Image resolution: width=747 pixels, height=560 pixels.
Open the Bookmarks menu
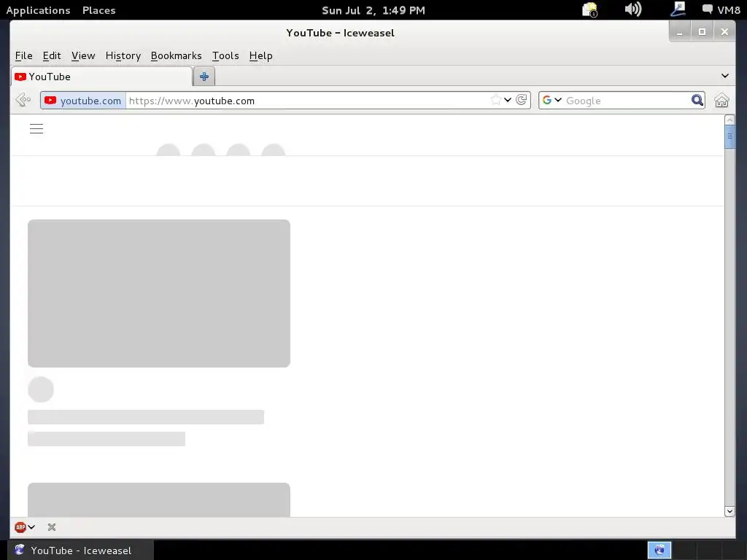pos(177,55)
